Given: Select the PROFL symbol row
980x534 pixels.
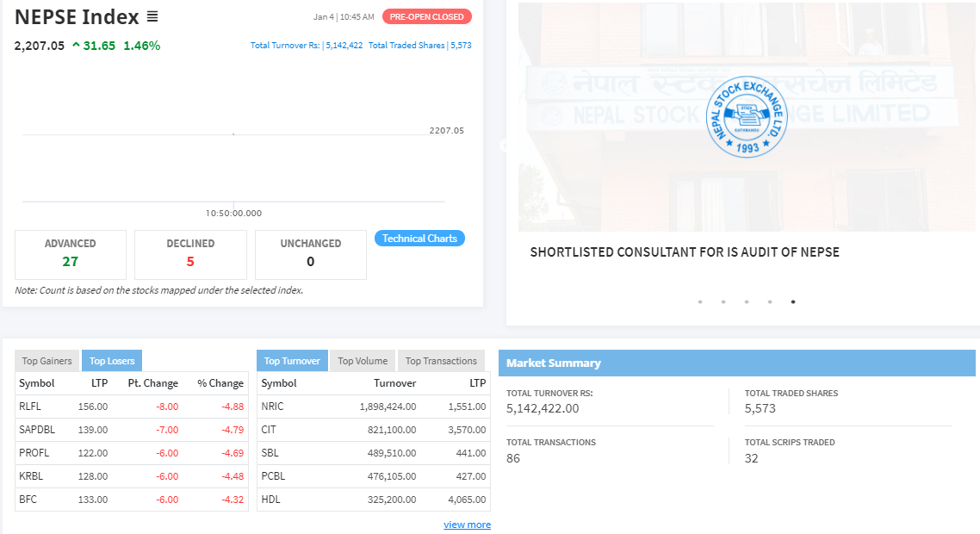Looking at the screenshot, I should pyautogui.click(x=131, y=453).
